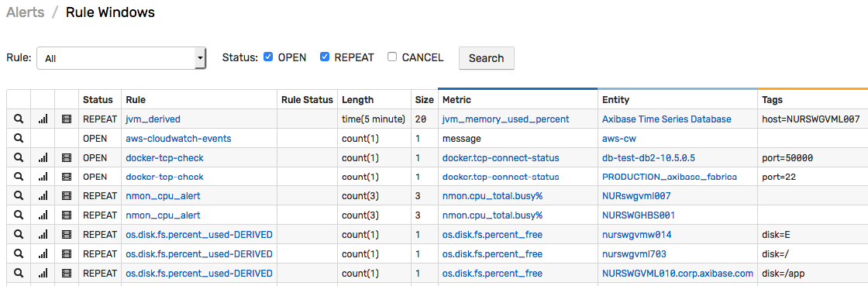Enable the CANCEL status checkbox
The width and height of the screenshot is (868, 286).
(x=392, y=57)
